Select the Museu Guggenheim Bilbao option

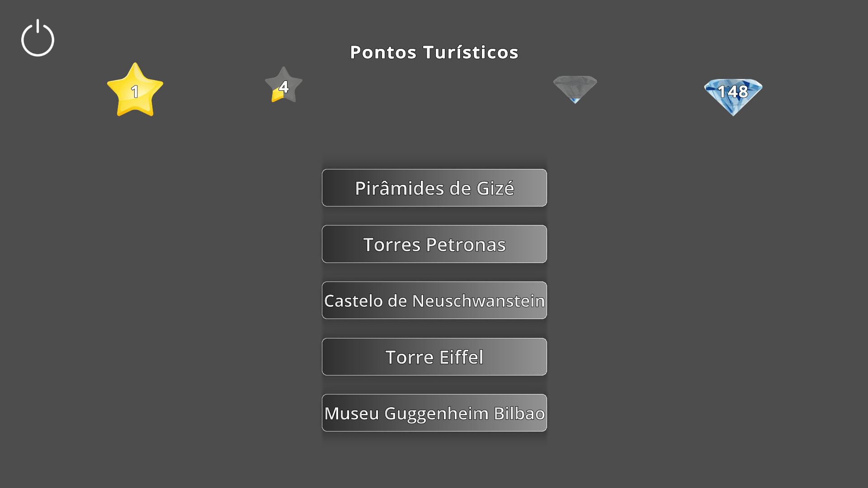(434, 413)
